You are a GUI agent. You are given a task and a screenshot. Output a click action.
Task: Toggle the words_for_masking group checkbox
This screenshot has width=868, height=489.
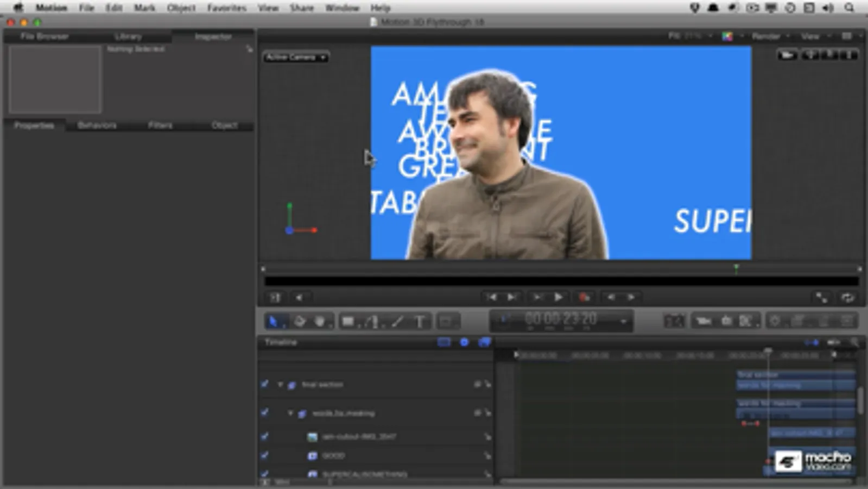265,413
